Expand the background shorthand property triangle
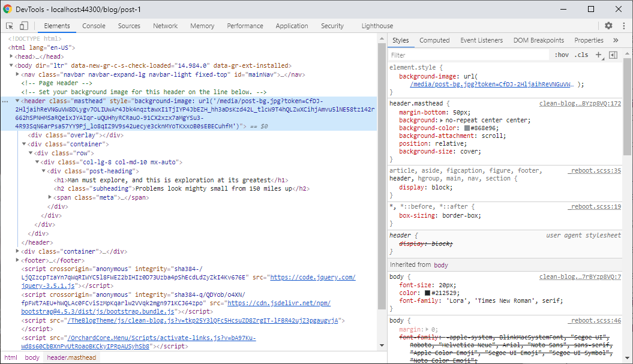The image size is (633, 364). pyautogui.click(x=441, y=121)
